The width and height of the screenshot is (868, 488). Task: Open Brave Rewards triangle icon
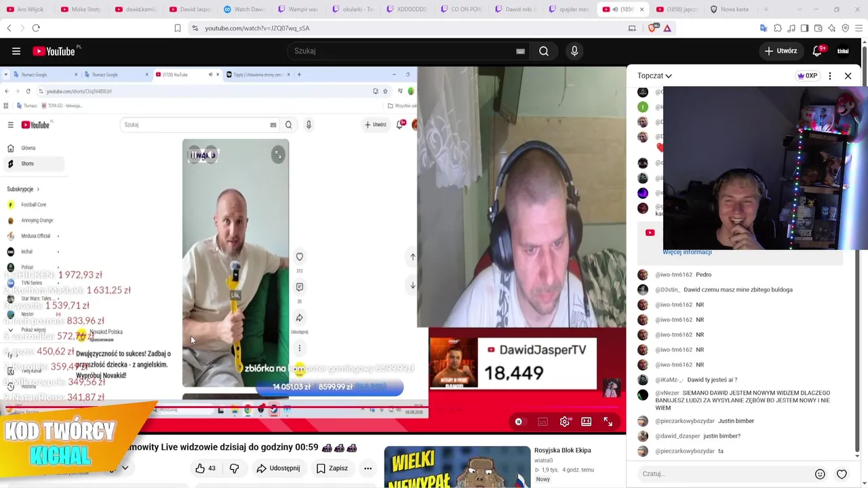click(667, 28)
